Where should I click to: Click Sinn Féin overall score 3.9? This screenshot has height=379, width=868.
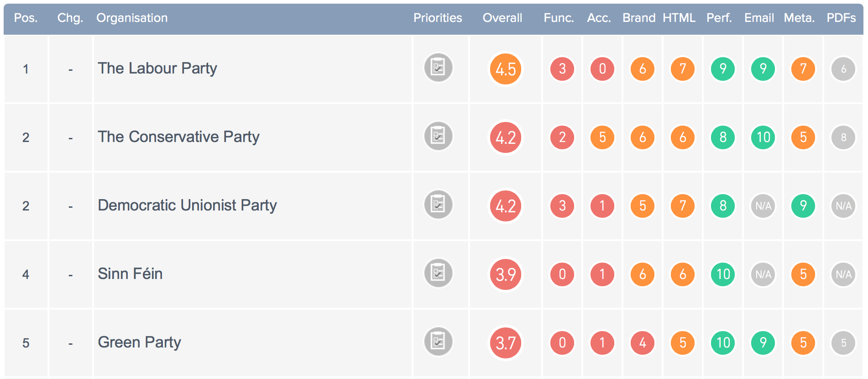506,274
